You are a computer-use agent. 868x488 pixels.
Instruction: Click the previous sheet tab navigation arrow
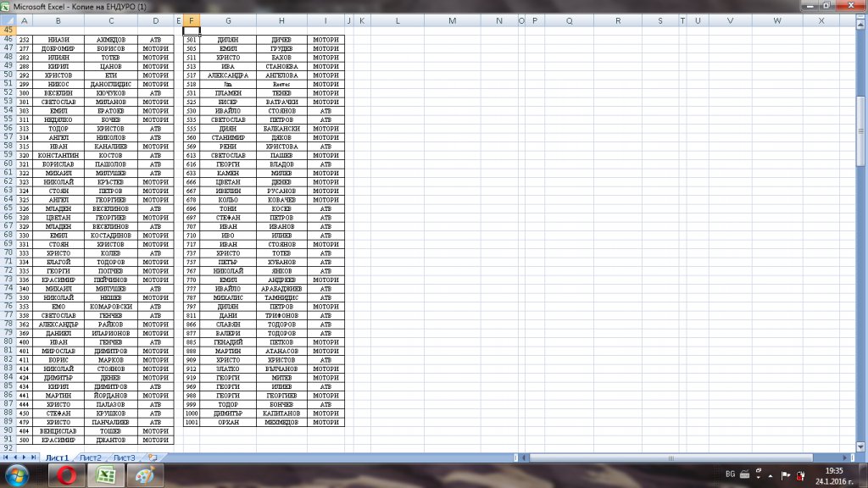15,457
